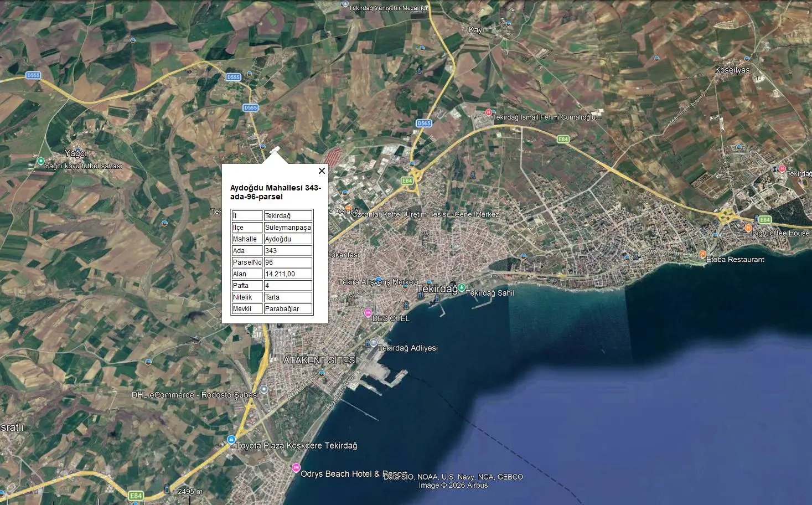Viewport: 812px width, 505px height.
Task: Select the Kayı village label
Action: (476, 30)
